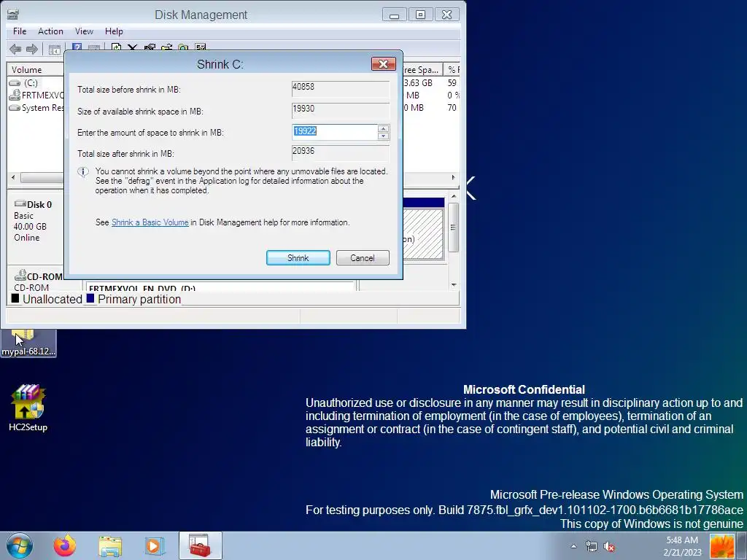
Task: Click left arrow of volume list horizontal scrollbar
Action: click(x=13, y=178)
